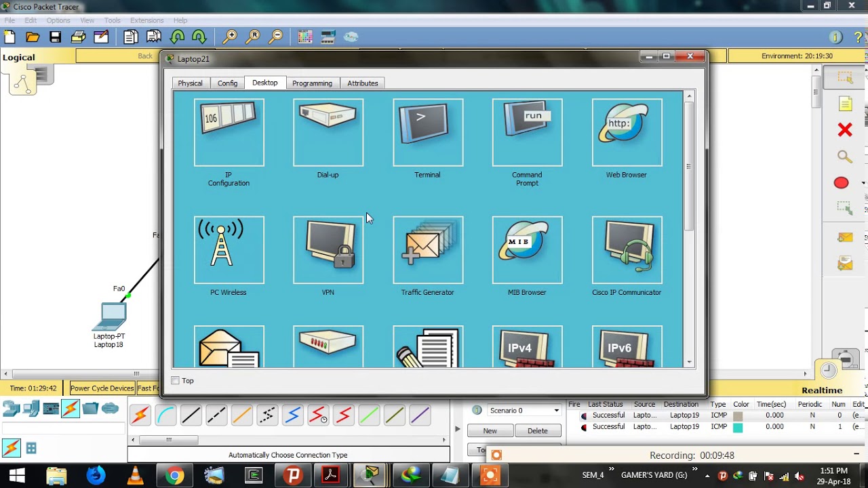
Task: Open Google Chrome from taskbar
Action: point(174,475)
